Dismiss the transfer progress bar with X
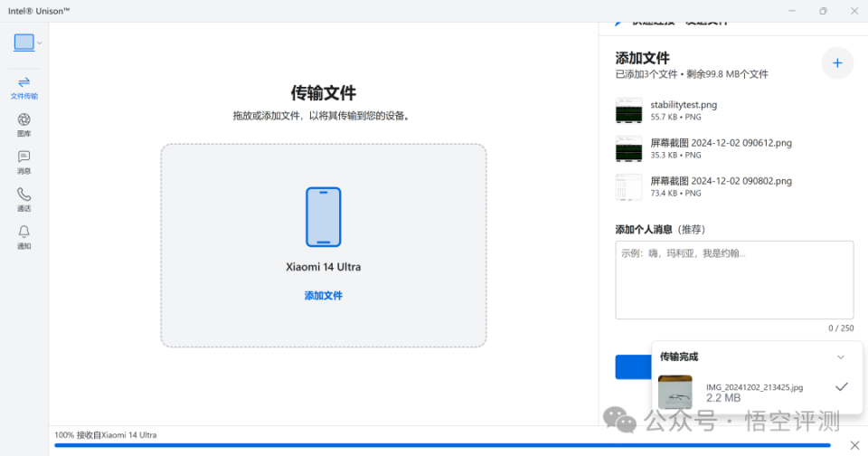The height and width of the screenshot is (456, 868). [854, 445]
